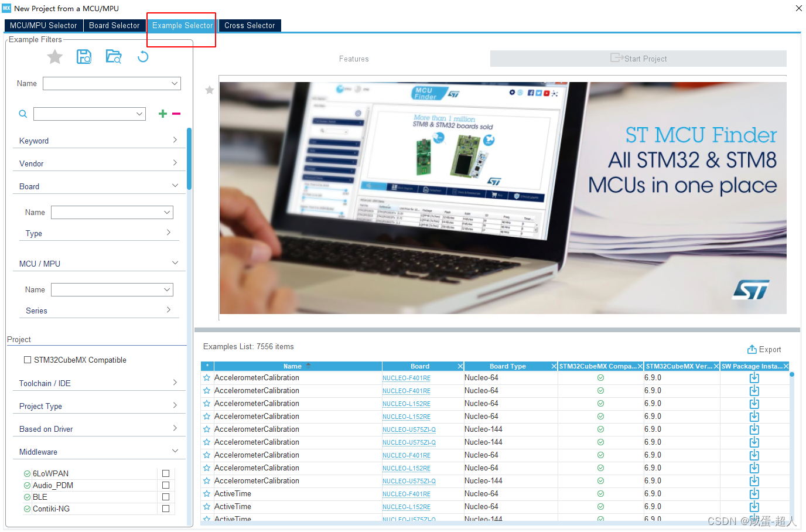Click the Export icon above the examples table

tap(752, 349)
